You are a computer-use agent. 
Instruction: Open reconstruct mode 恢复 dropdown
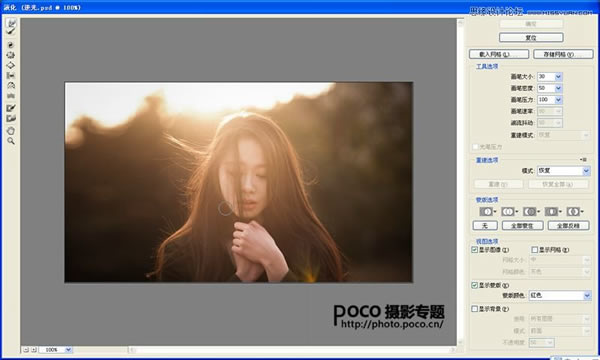click(x=564, y=171)
